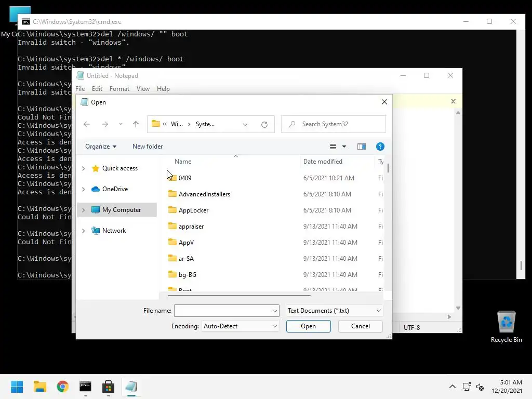Open Notepad's Edit menu

point(97,89)
